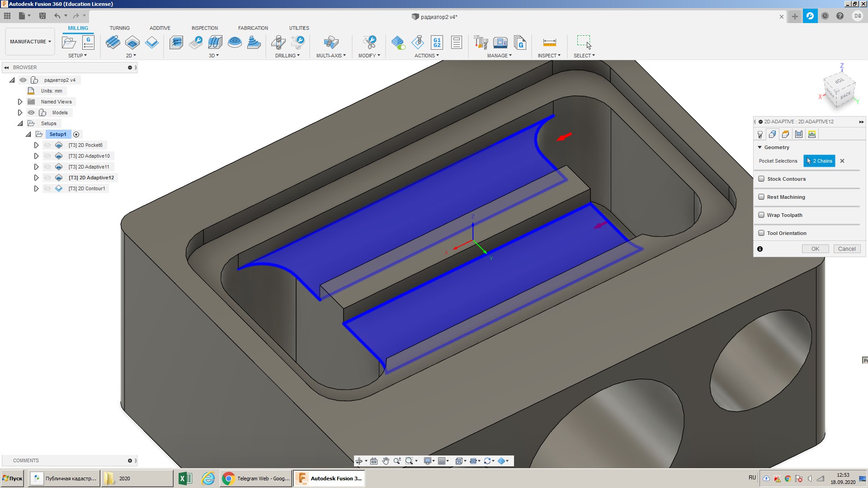Open the MULTI-AXIS dropdown menu
Screen dimensions: 868x488
[331, 56]
